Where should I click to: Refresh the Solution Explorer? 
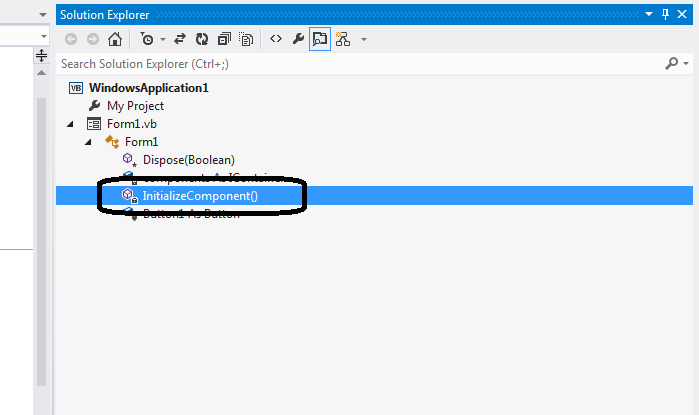[202, 39]
